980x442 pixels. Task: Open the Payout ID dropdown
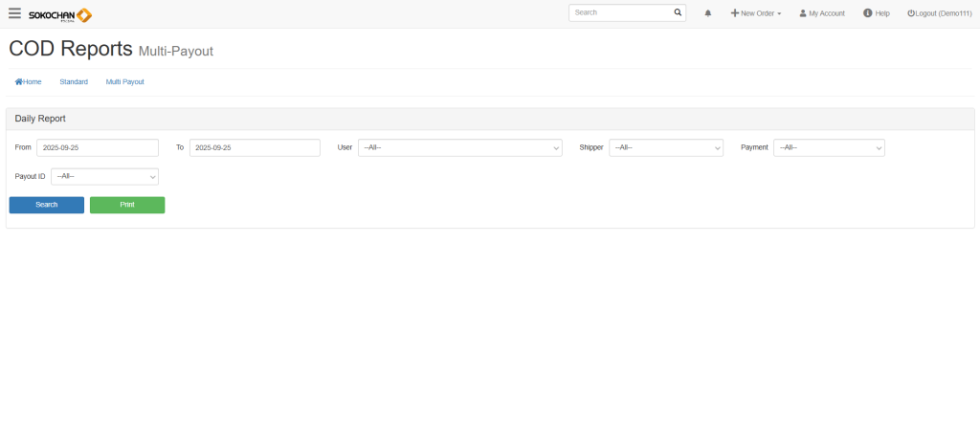pos(104,176)
